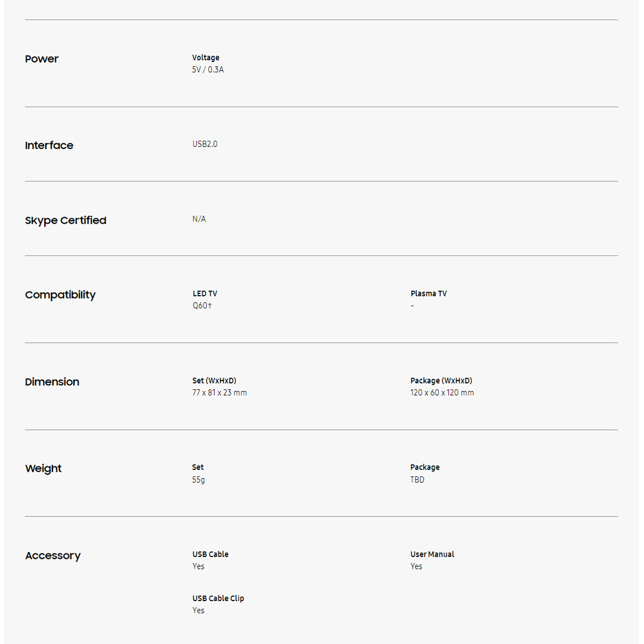644x644 pixels.
Task: Click the User Manual accessory label
Action: click(432, 555)
